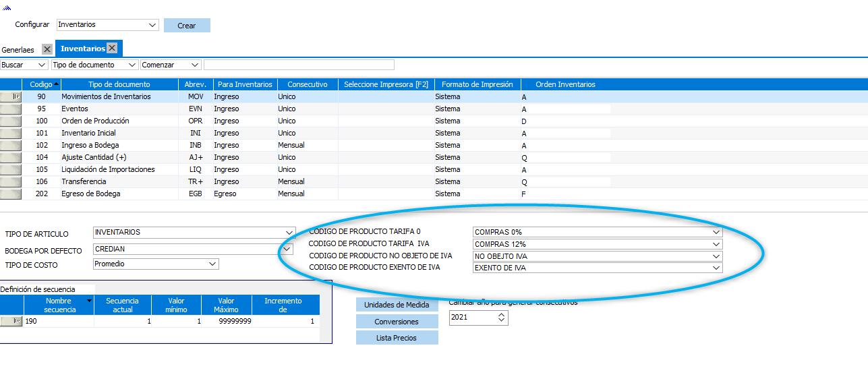The image size is (868, 383).
Task: Select row marker for Egreso de Bodega
Action: pos(11,194)
